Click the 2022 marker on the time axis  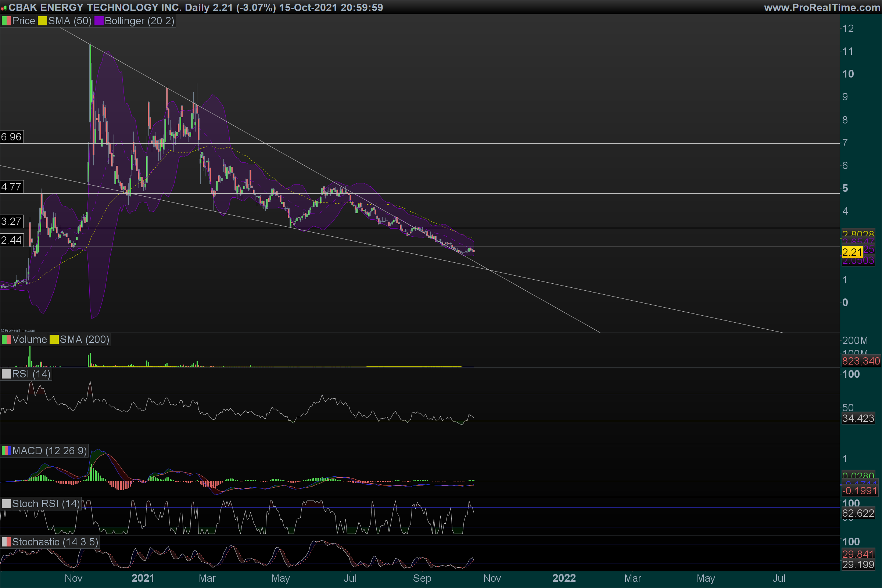point(564,578)
